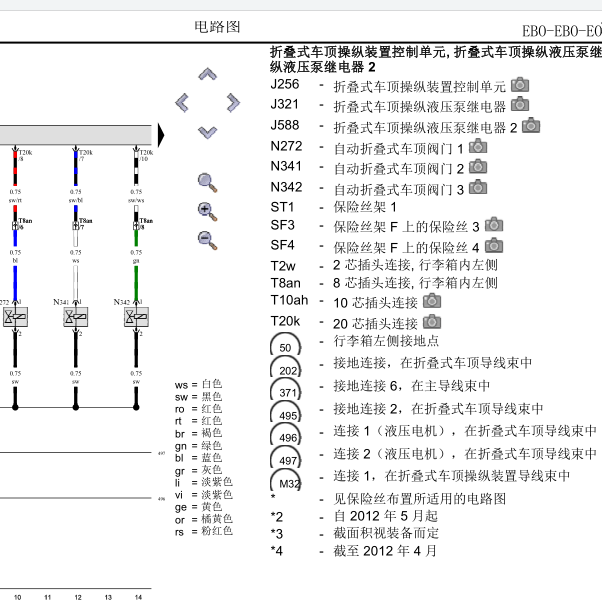Open the camera photo for N342
The width and height of the screenshot is (602, 604).
click(x=478, y=187)
